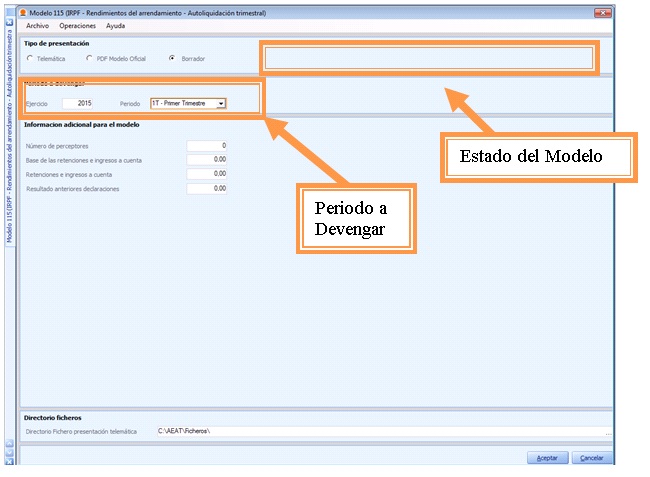Click the Ejercicio year field
This screenshot has width=650, height=477.
(78, 103)
